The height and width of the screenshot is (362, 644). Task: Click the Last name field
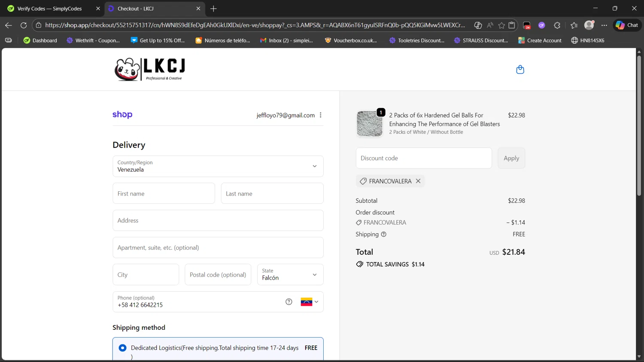[272, 193]
